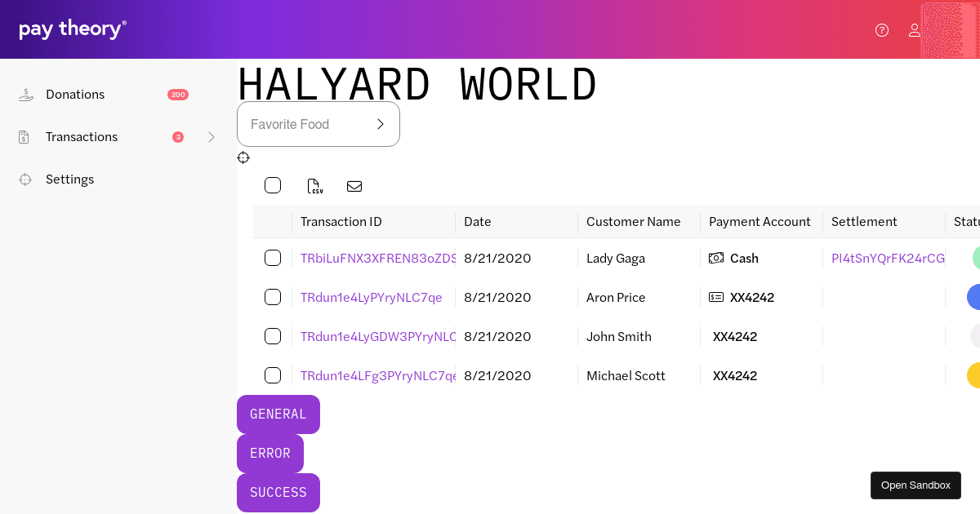
Task: Click the status chip on Aron Price's row
Action: coord(977,297)
